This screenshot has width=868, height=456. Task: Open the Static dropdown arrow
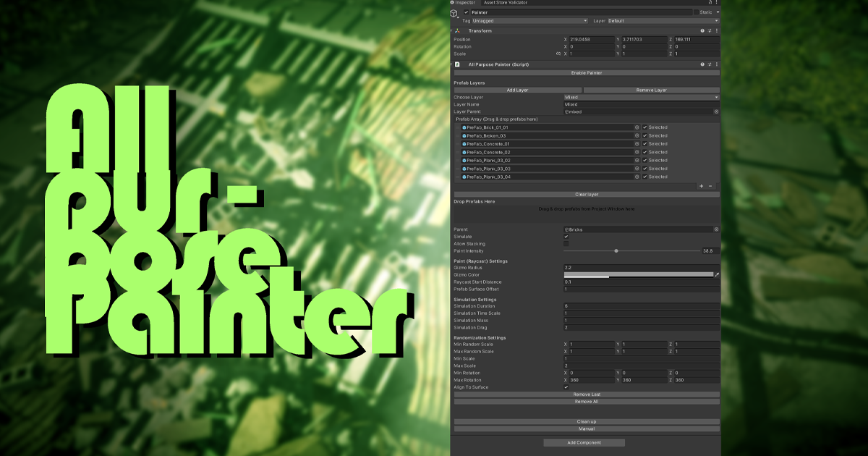click(716, 13)
